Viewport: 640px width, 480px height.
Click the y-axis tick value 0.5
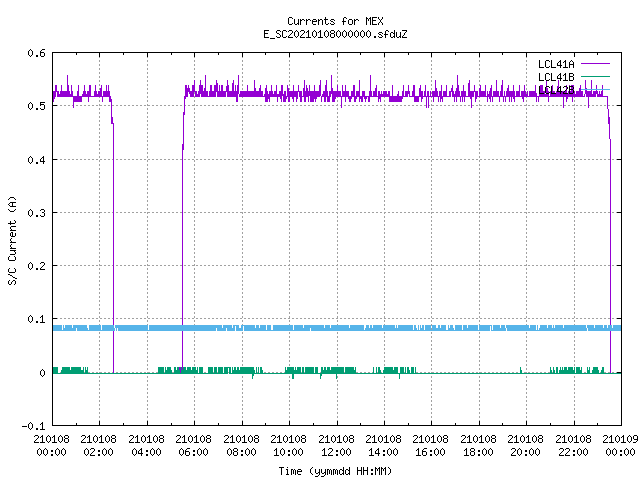pos(37,106)
